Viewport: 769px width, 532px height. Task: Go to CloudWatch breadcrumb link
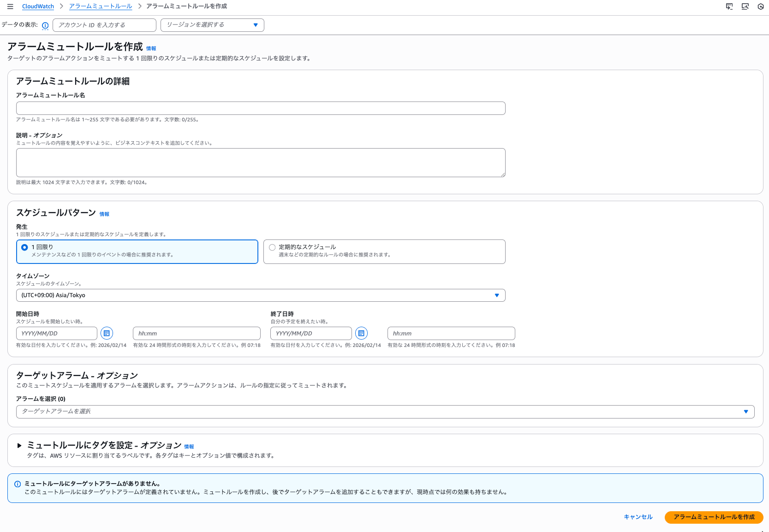pos(38,6)
